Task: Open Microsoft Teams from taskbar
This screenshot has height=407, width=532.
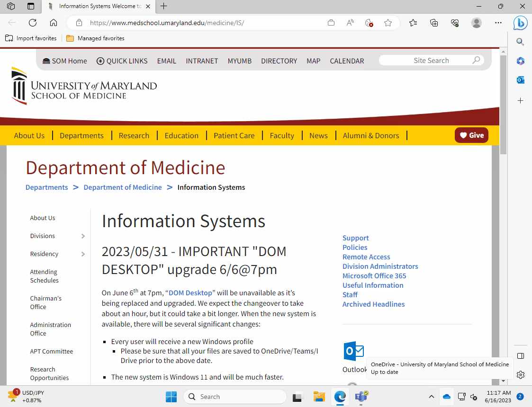Action: pos(361,397)
